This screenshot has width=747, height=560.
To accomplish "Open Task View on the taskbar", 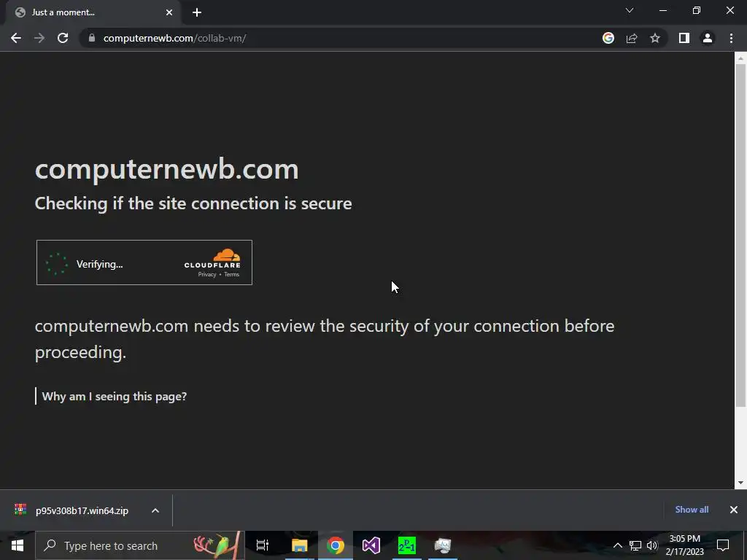I will 263,545.
